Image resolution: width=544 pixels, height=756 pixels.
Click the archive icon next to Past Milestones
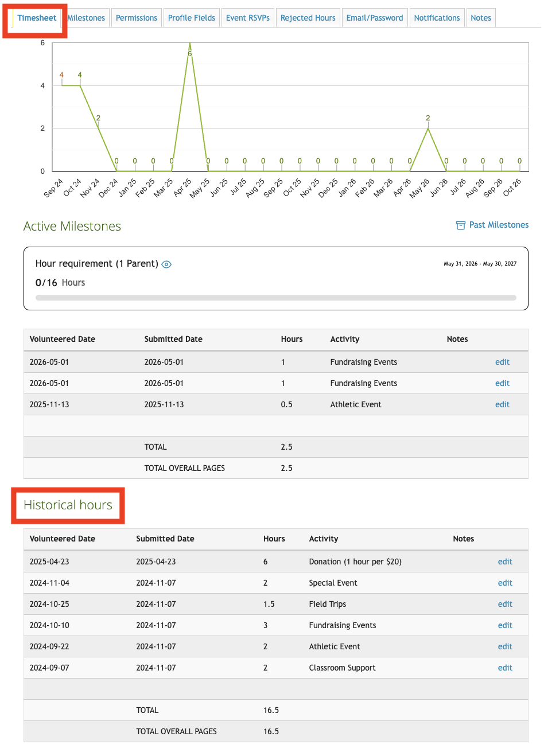(x=460, y=225)
